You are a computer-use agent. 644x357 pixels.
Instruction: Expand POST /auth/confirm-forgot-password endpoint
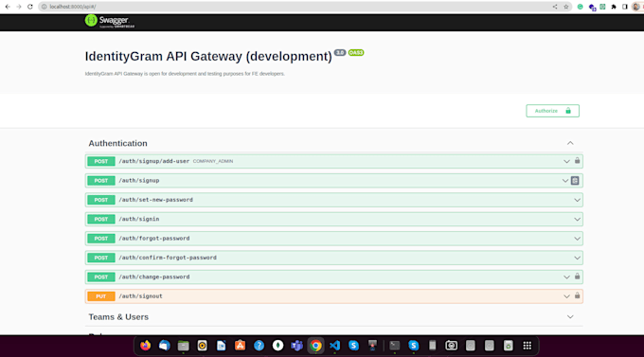[x=577, y=258]
